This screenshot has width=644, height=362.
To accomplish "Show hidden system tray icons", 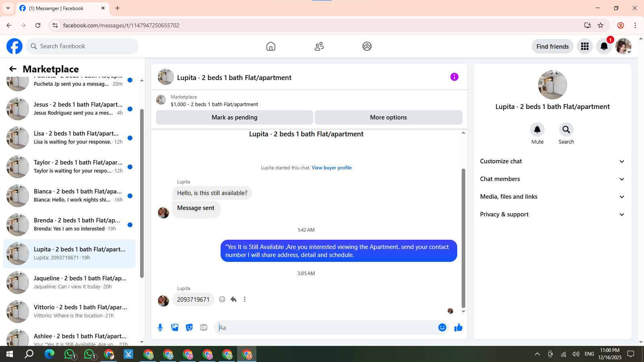I will 537,354.
